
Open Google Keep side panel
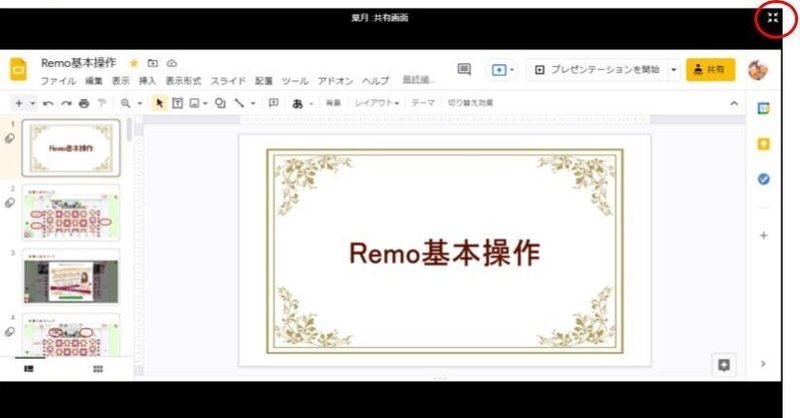click(x=763, y=144)
